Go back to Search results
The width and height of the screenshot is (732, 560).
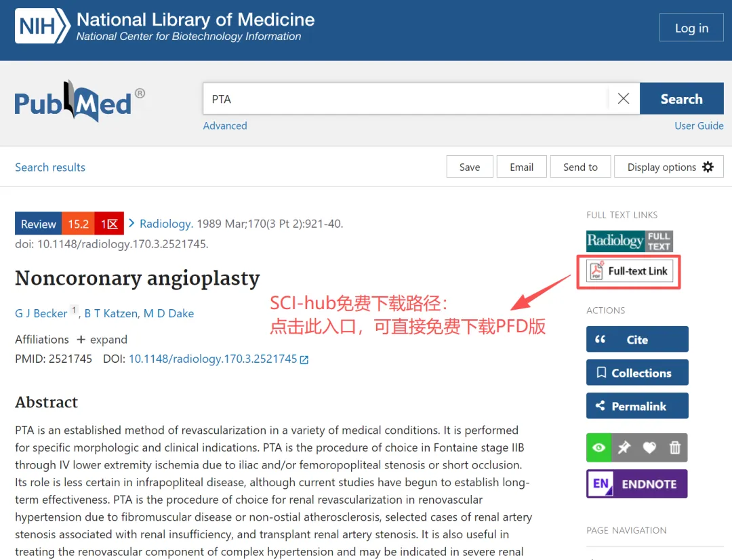(50, 167)
